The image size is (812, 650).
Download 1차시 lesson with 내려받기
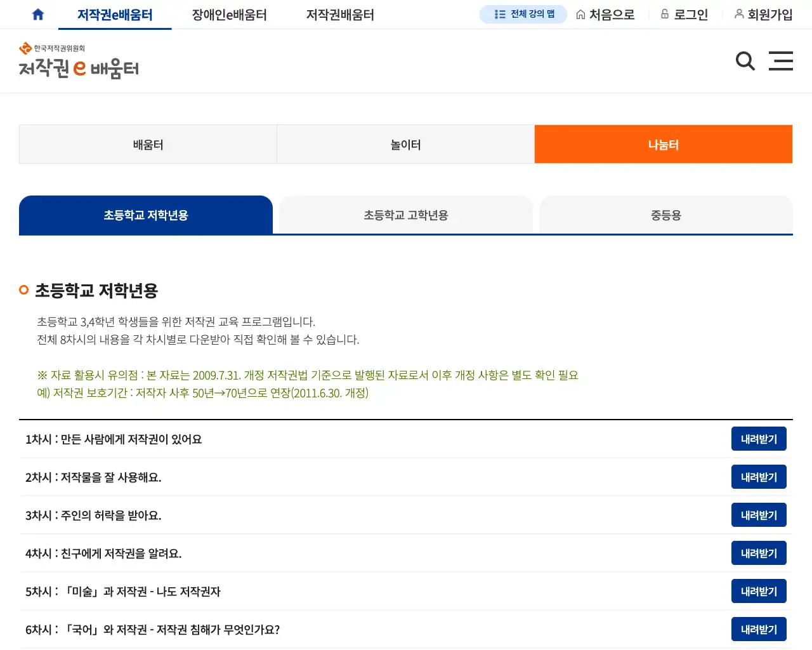tap(758, 439)
